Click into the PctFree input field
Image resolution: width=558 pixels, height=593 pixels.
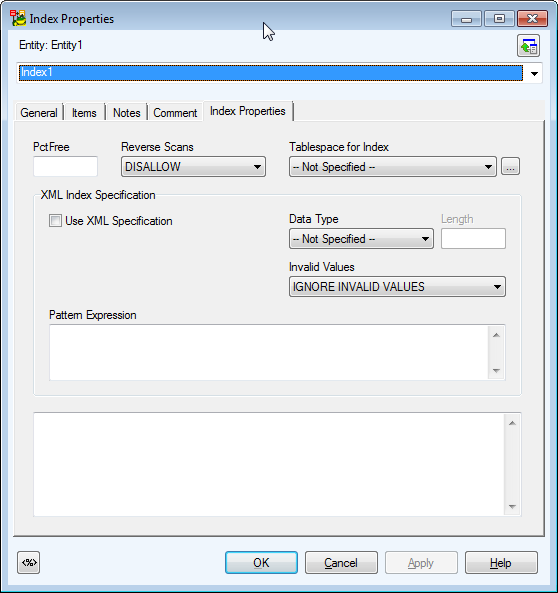click(65, 166)
